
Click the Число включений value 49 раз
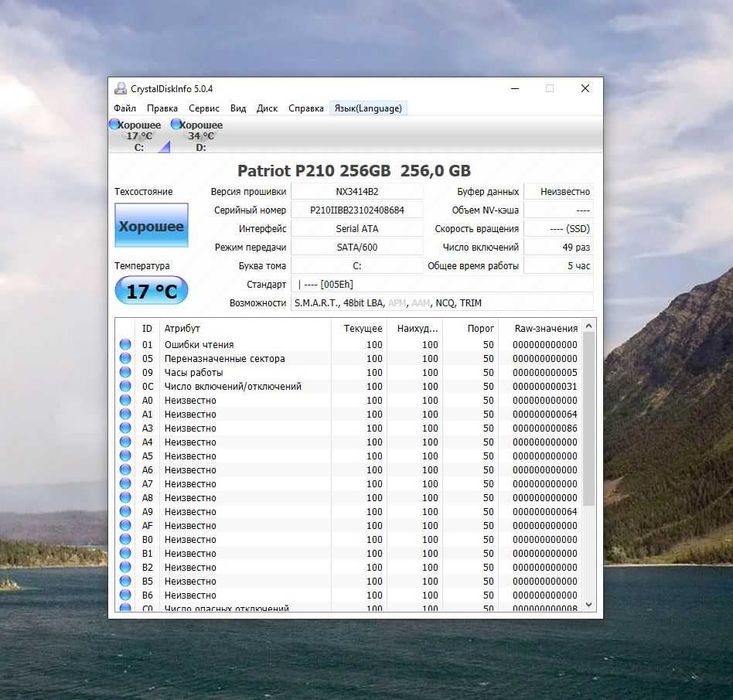point(559,247)
